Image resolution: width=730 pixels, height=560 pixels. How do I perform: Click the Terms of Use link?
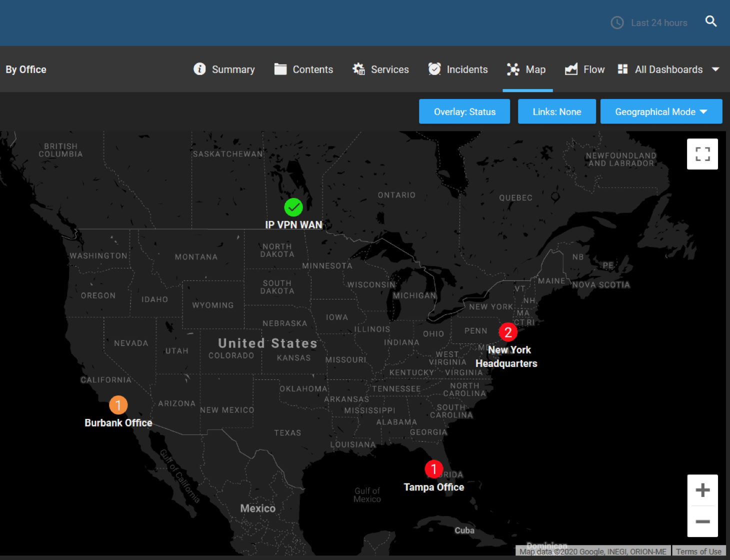coord(698,551)
